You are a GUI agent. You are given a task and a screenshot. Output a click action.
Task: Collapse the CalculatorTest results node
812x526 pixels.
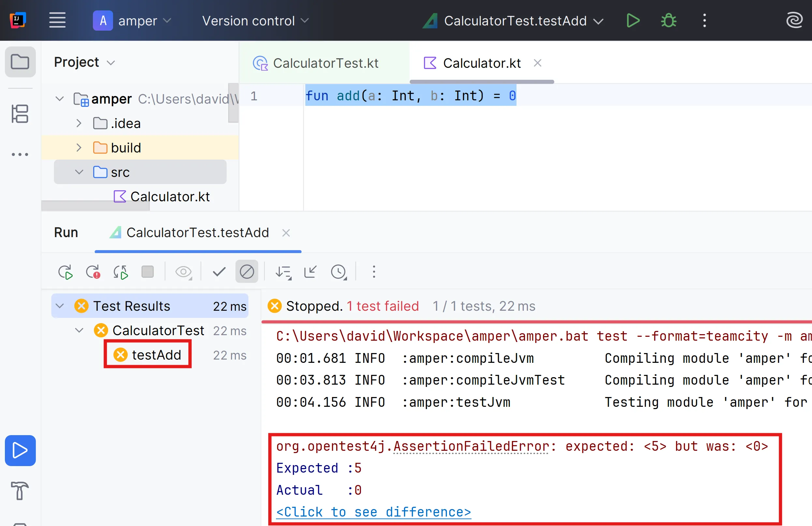point(79,330)
